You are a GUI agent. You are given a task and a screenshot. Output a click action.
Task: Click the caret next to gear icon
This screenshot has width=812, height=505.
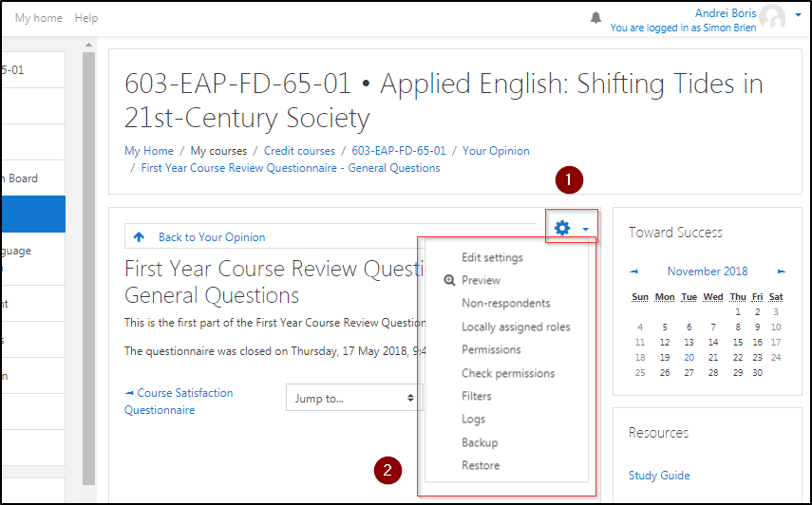pos(586,230)
